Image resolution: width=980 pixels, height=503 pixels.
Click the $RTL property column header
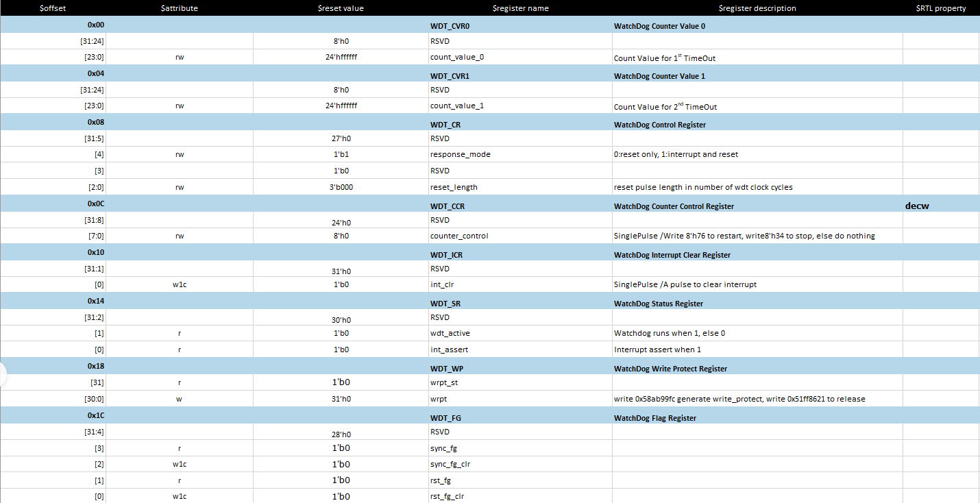point(940,8)
